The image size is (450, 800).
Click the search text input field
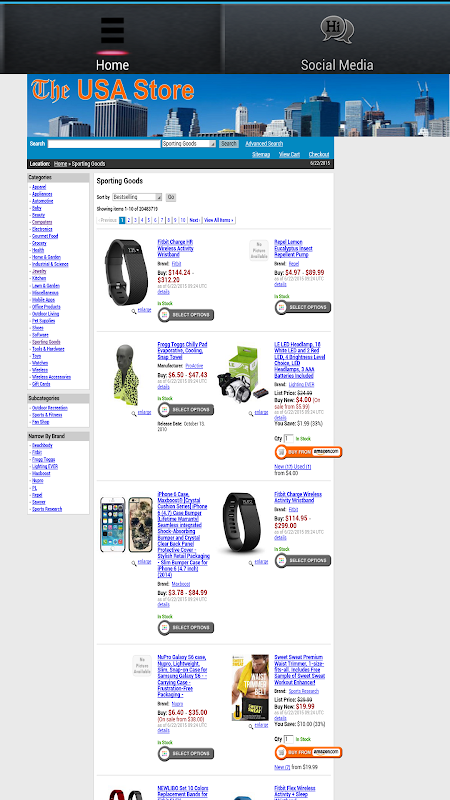click(x=104, y=144)
